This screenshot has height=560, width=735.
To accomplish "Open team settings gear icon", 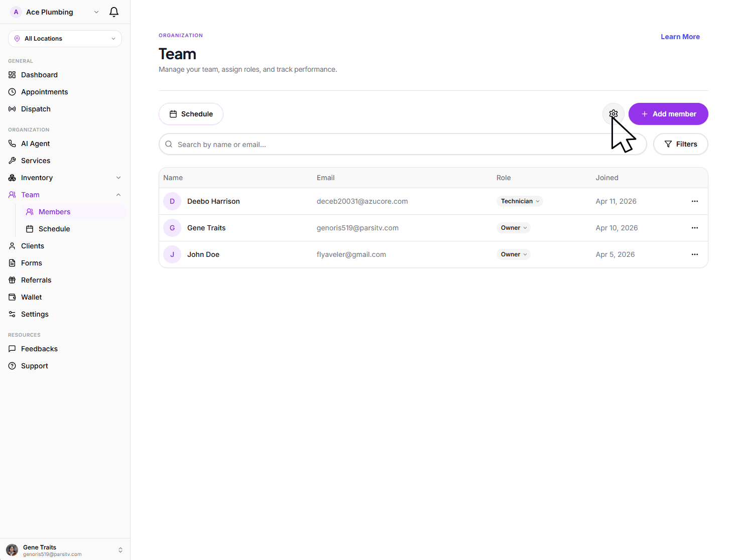I will click(613, 114).
